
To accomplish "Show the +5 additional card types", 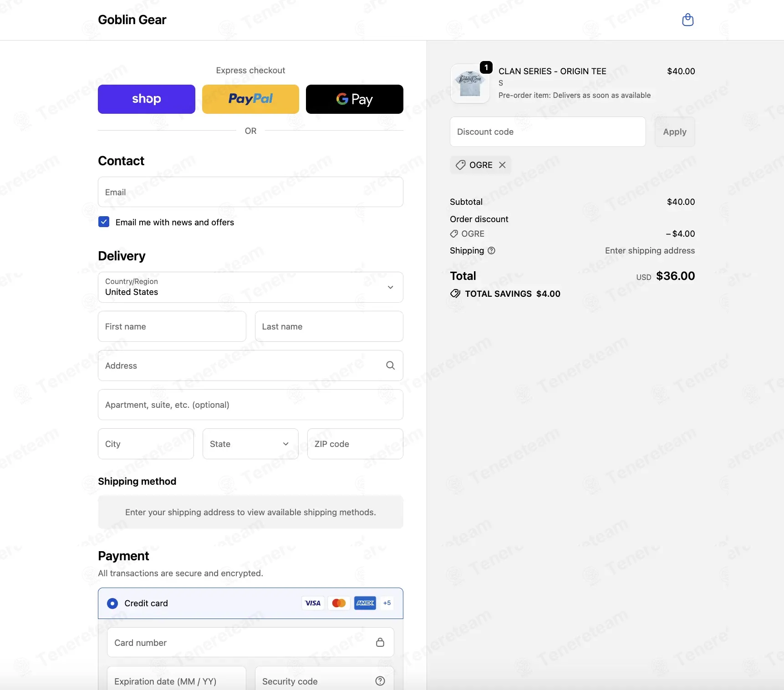I will point(387,603).
